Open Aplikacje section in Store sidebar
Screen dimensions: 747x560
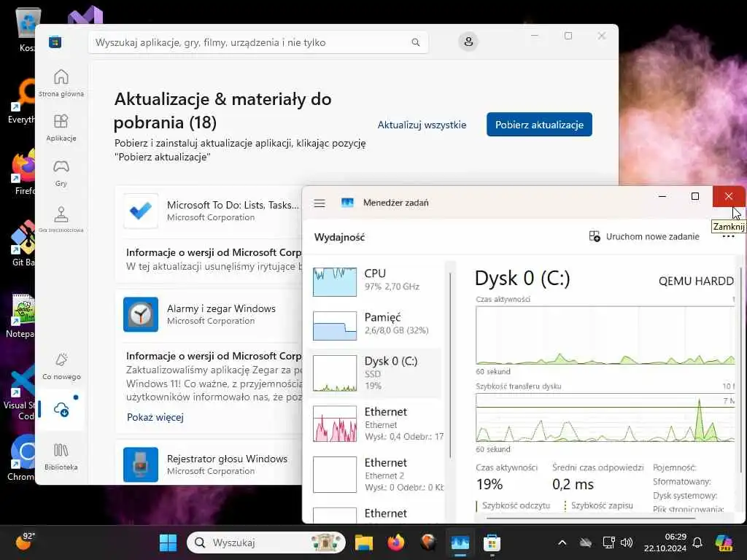click(x=61, y=128)
